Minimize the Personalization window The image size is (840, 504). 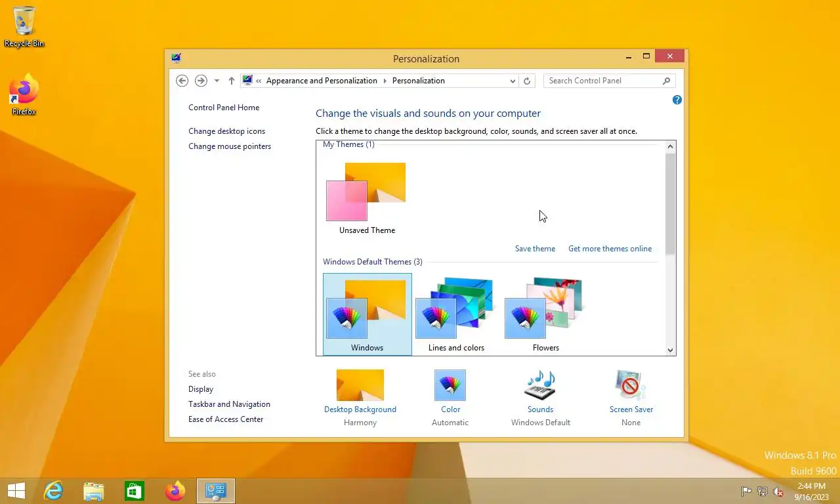click(629, 57)
